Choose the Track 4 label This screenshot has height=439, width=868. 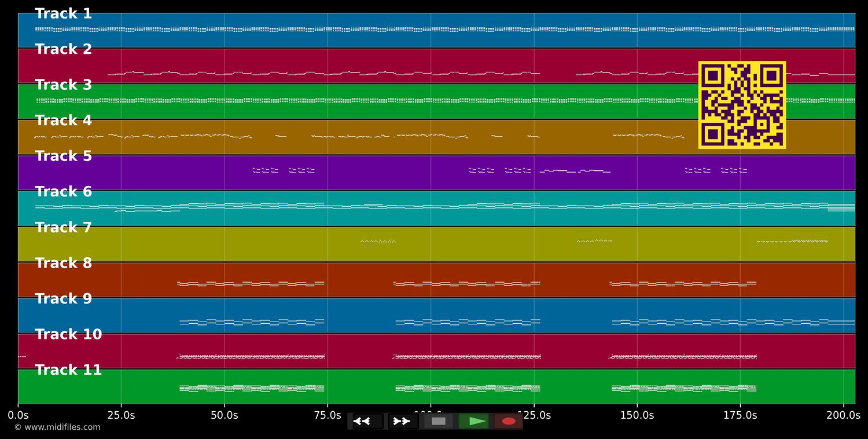click(x=63, y=121)
